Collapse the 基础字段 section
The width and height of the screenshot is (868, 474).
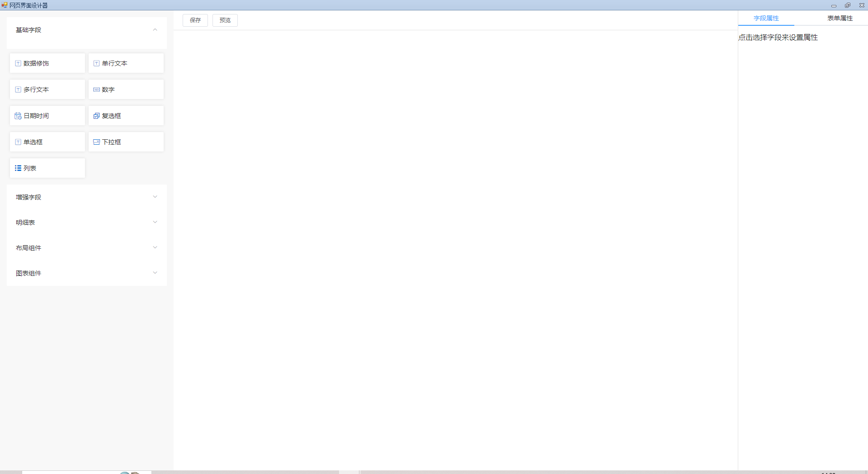click(x=155, y=30)
